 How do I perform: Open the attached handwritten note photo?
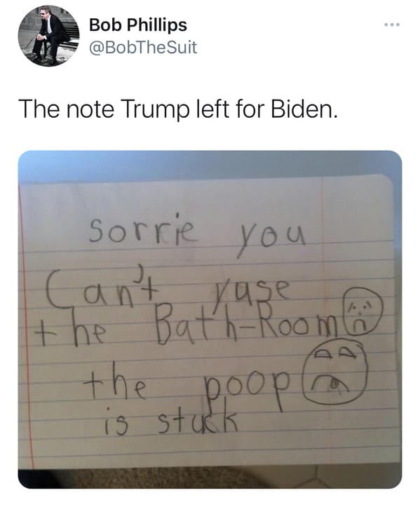tap(210, 320)
